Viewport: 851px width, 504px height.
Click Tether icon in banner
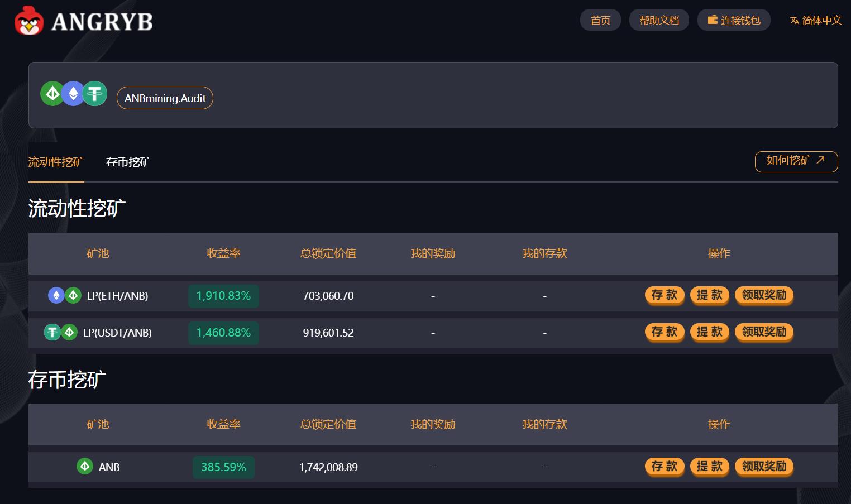(x=95, y=93)
